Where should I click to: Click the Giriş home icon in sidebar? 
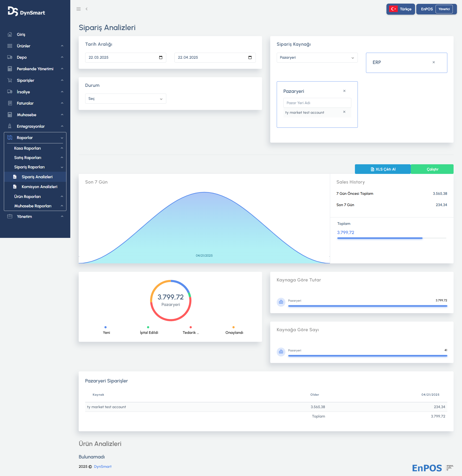pos(10,34)
